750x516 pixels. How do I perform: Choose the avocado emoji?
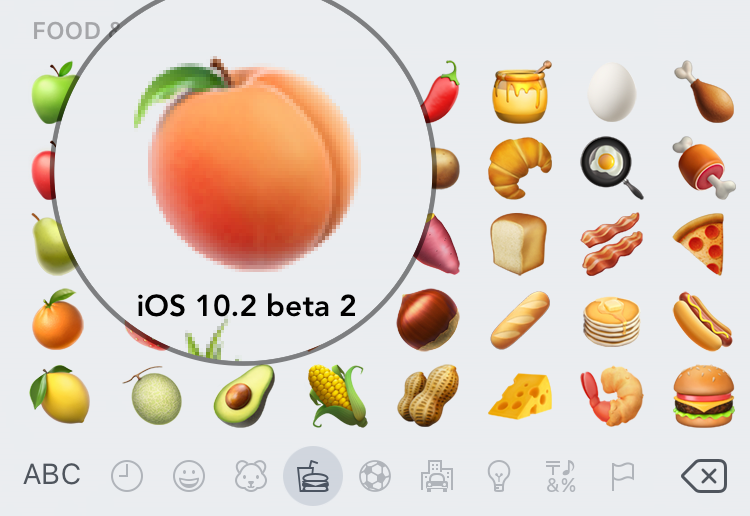coord(244,396)
